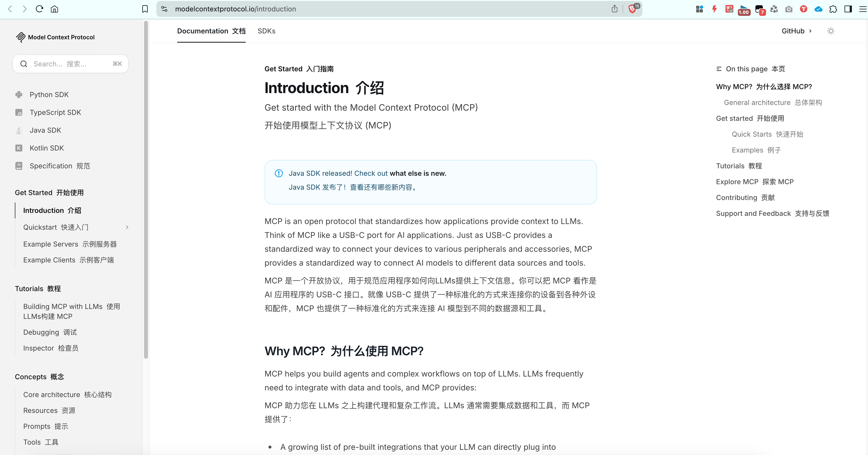
Task: Open Specification 规范 from sidebar
Action: click(x=60, y=166)
